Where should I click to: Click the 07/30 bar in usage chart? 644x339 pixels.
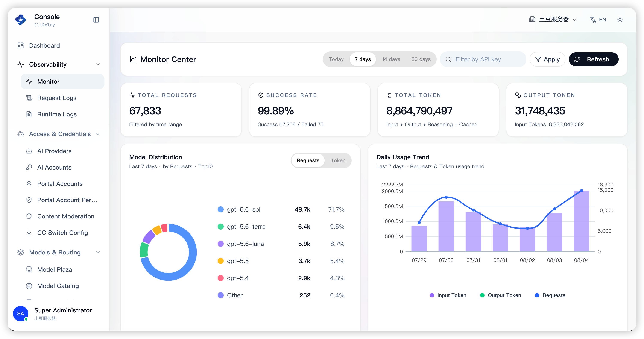446,226
